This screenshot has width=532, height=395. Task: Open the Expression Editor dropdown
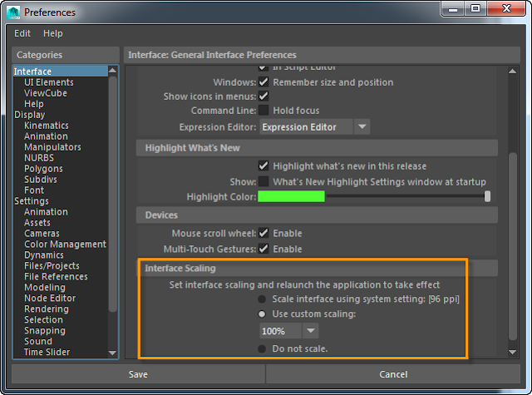pyautogui.click(x=314, y=127)
